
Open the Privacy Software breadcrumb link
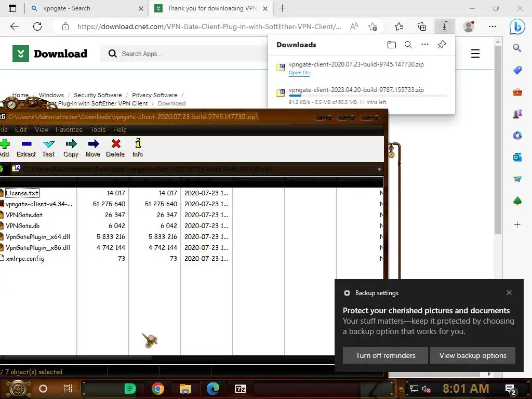(155, 95)
